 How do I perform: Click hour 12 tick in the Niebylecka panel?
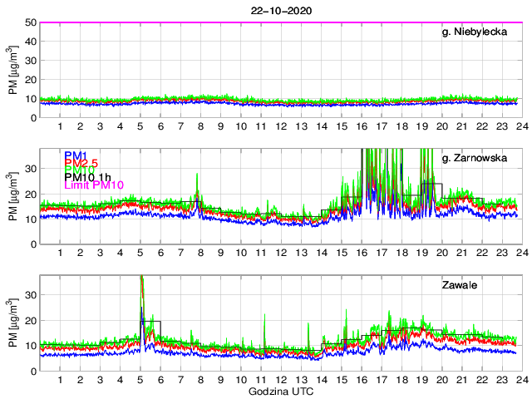pyautogui.click(x=281, y=126)
